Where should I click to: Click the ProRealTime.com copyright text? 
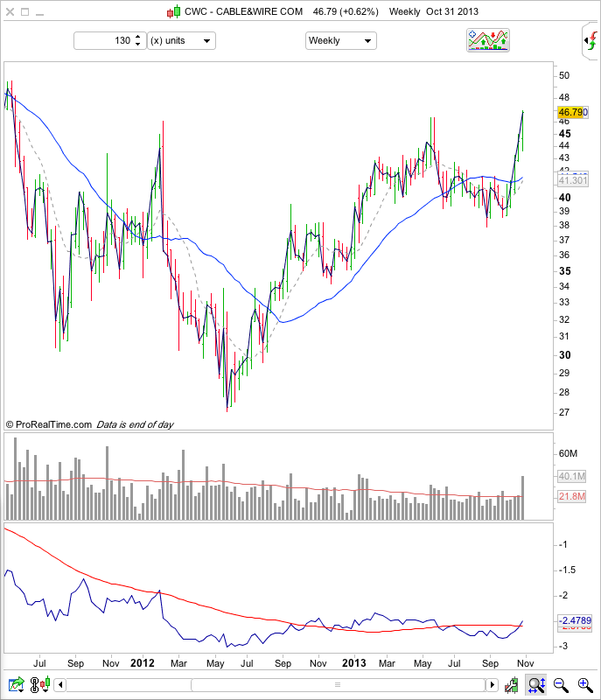pos(49,424)
